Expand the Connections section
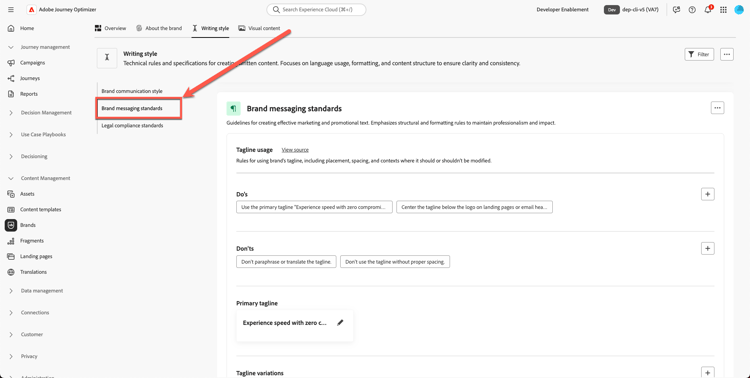 (11, 313)
